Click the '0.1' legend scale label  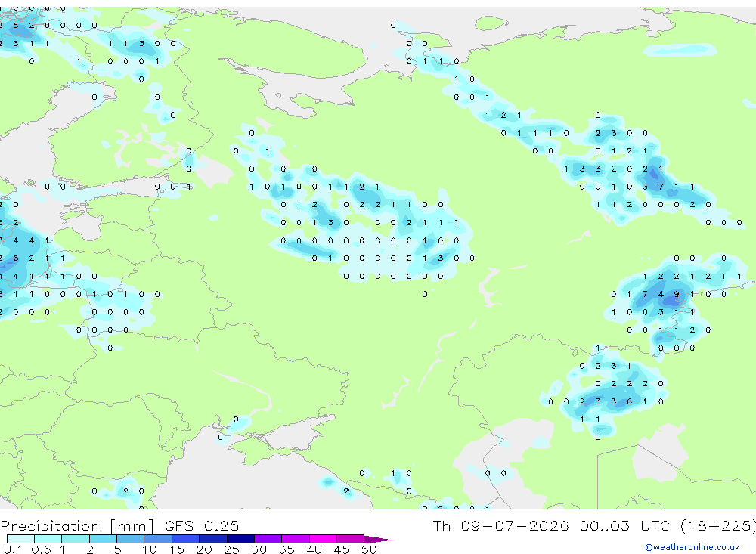click(13, 549)
